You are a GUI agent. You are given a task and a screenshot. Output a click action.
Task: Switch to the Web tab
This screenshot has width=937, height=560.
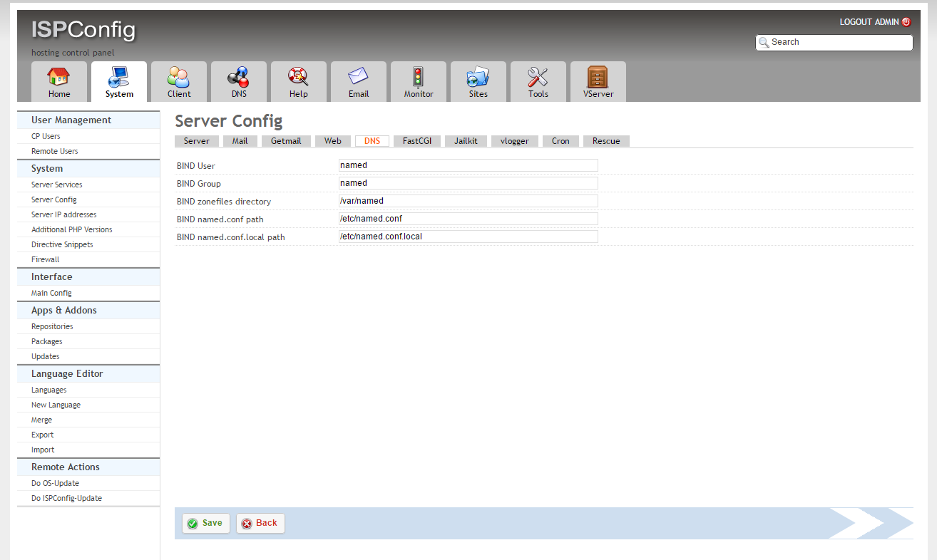pyautogui.click(x=333, y=141)
